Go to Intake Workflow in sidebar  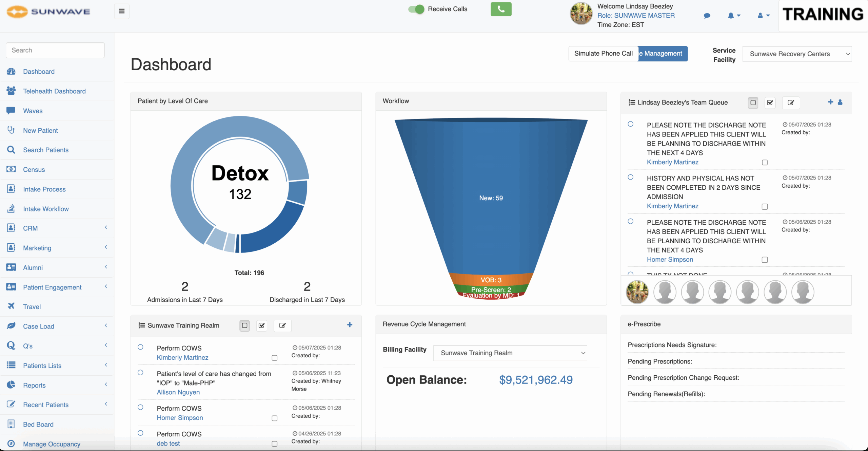pos(46,209)
